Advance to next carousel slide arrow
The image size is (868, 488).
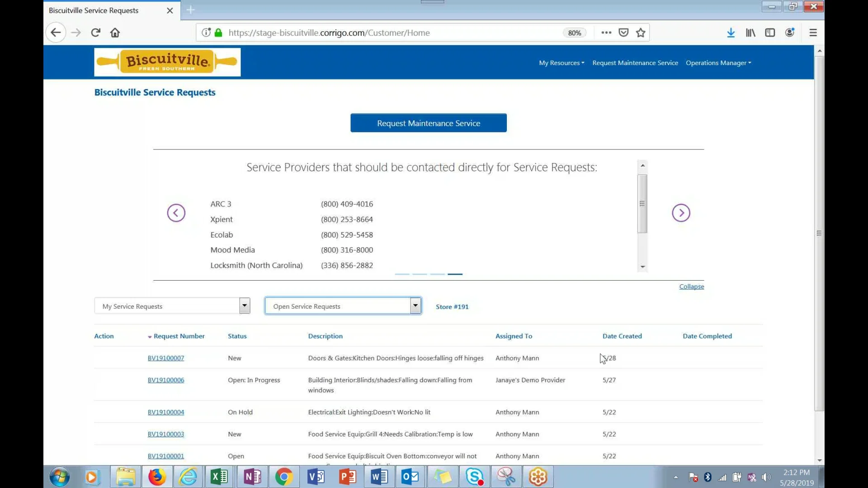pos(681,213)
